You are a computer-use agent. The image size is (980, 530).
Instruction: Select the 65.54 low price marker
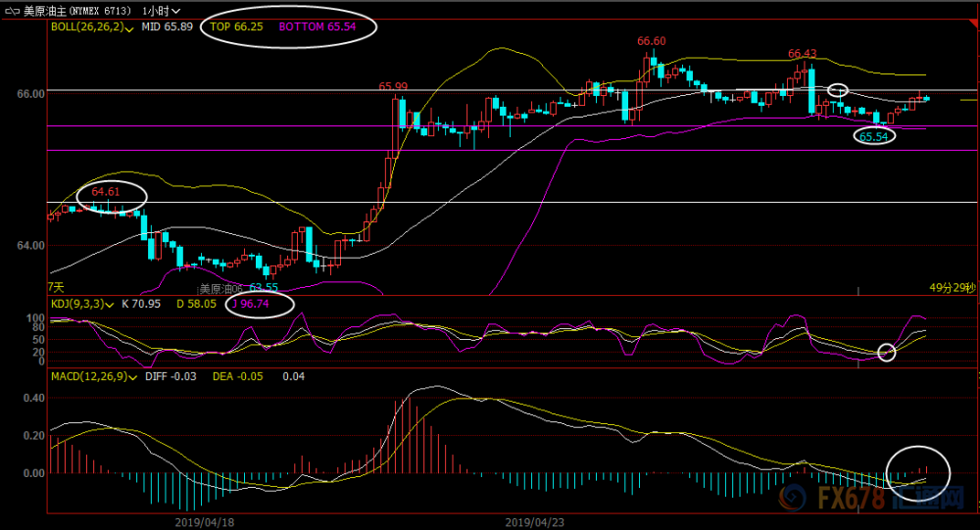(x=874, y=136)
